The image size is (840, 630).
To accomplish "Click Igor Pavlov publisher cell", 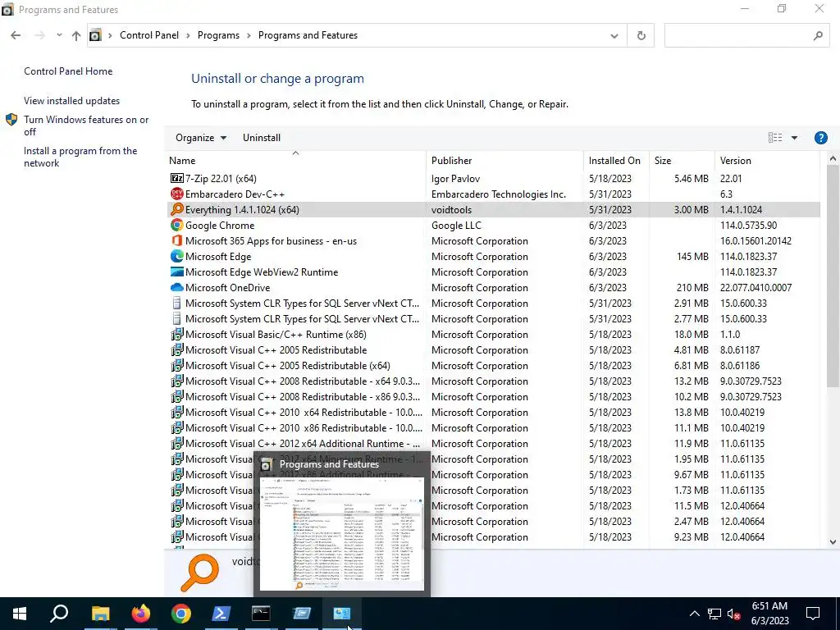I will 455,179.
